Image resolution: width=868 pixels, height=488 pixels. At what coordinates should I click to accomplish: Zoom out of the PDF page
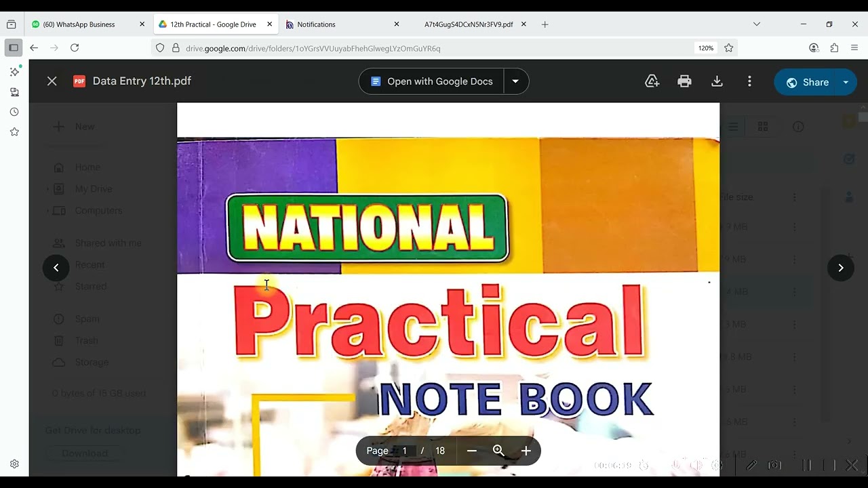(472, 451)
